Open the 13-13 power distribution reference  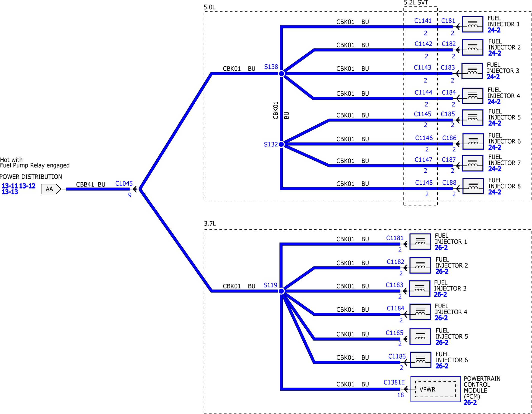10,192
